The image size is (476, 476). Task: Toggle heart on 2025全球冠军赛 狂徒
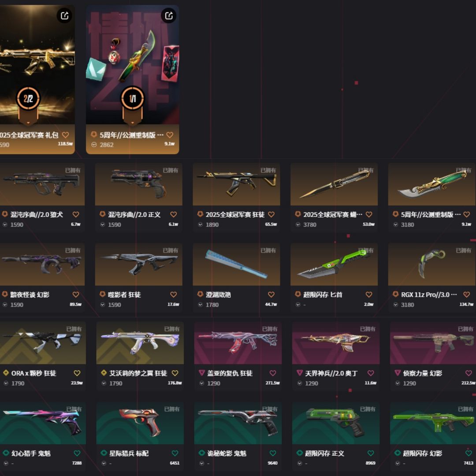click(271, 214)
